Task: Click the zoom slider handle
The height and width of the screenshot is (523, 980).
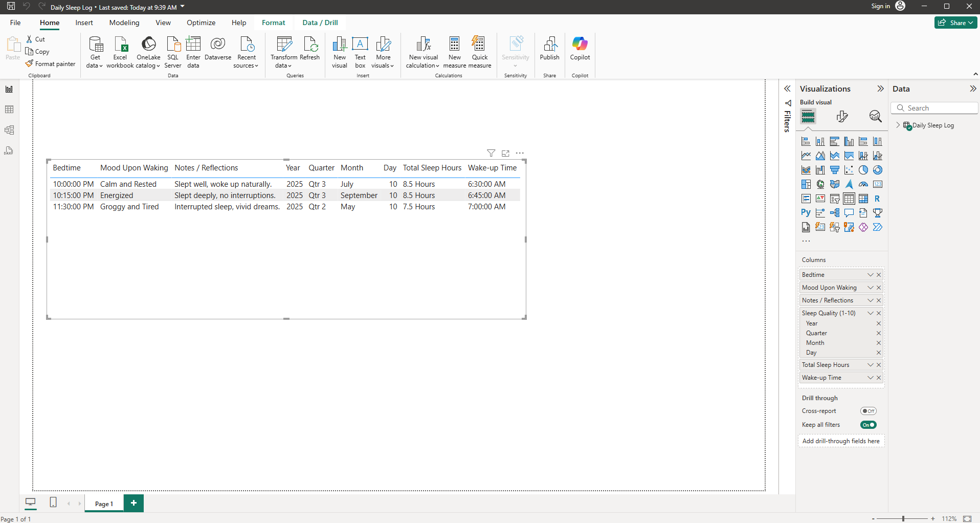Action: [x=903, y=518]
